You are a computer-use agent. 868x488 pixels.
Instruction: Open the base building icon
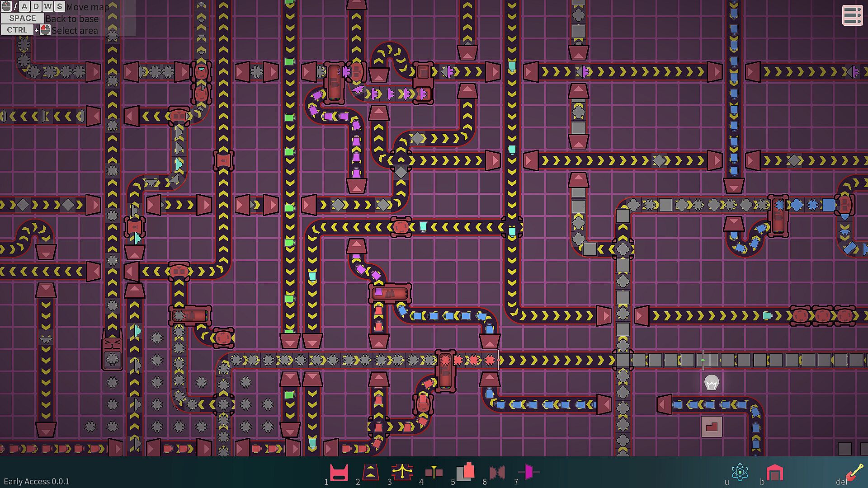[774, 473]
